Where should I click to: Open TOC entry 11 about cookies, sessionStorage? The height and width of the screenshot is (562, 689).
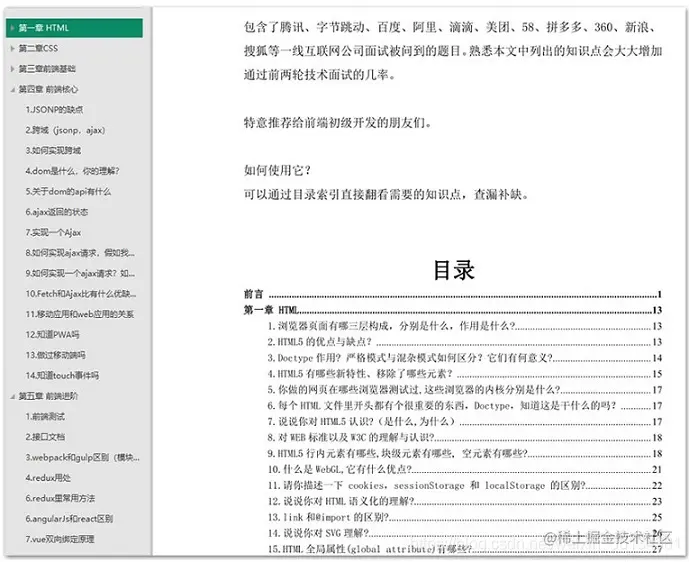[465, 486]
